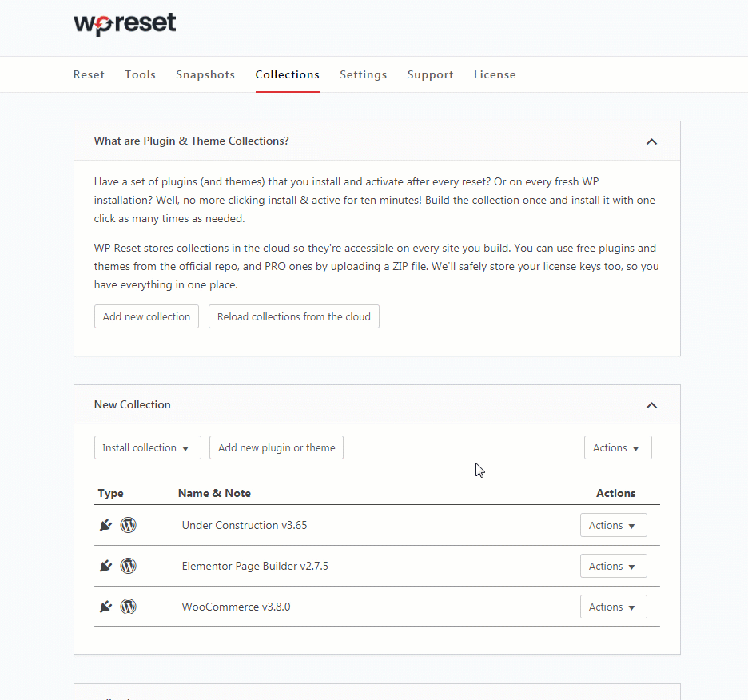Open the Install collection dropdown
The height and width of the screenshot is (700, 748).
[x=147, y=447]
